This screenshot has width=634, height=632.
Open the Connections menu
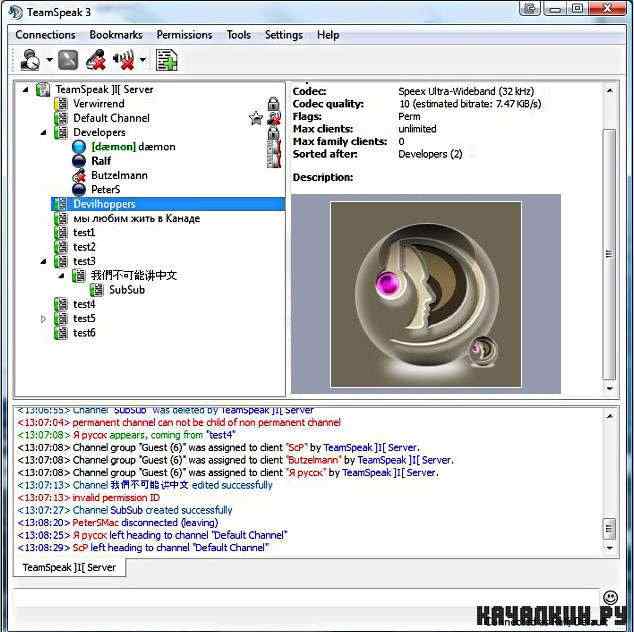(45, 35)
